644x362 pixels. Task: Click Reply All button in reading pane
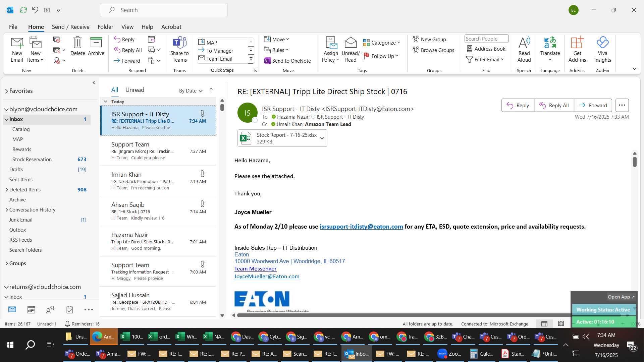coord(554,105)
